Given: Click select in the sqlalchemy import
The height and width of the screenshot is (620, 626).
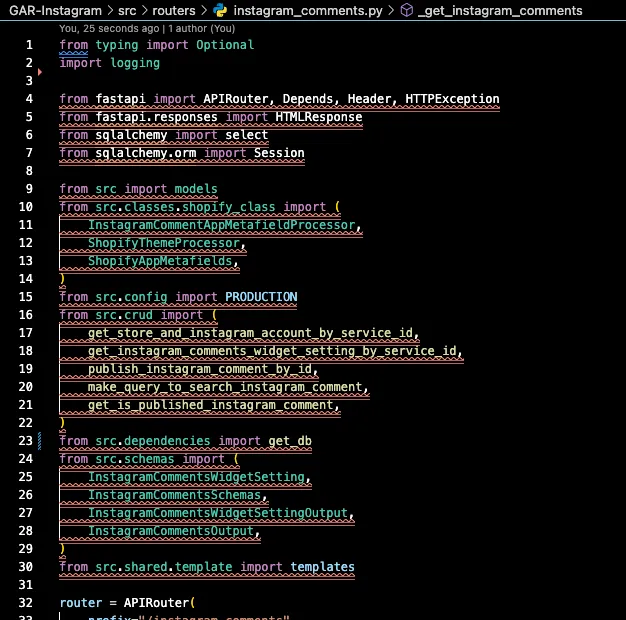Looking at the screenshot, I should click(x=246, y=135).
